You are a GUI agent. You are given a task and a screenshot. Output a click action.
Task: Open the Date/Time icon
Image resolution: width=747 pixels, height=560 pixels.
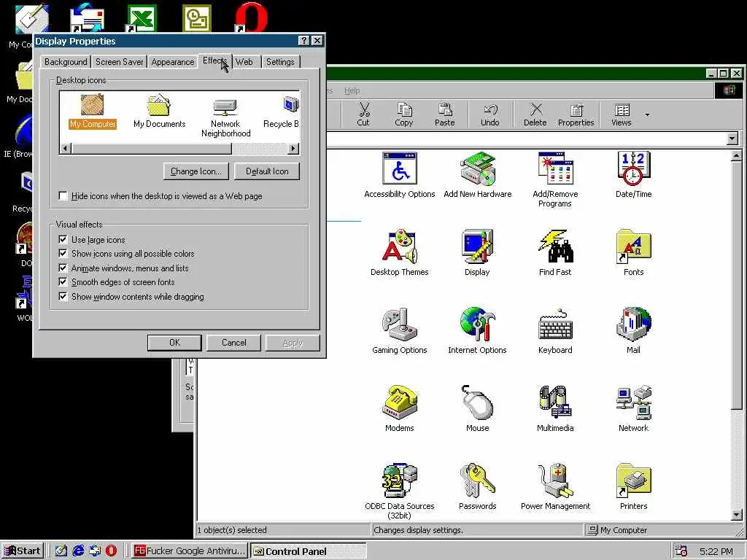click(x=633, y=175)
